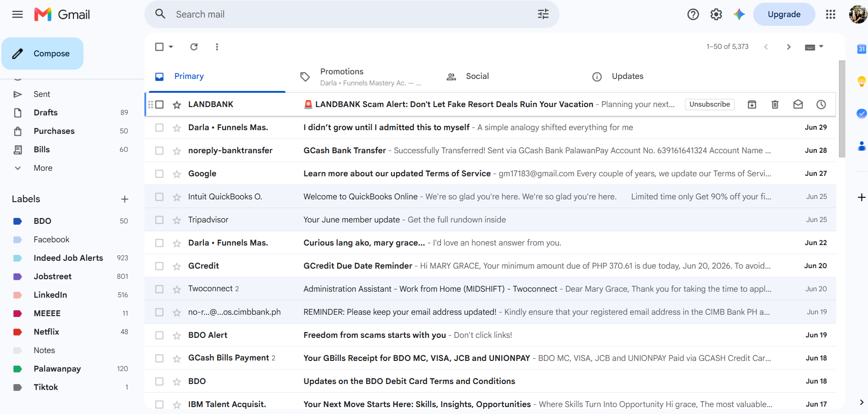868x414 pixels.
Task: Star the LANDBANK email
Action: pos(177,105)
